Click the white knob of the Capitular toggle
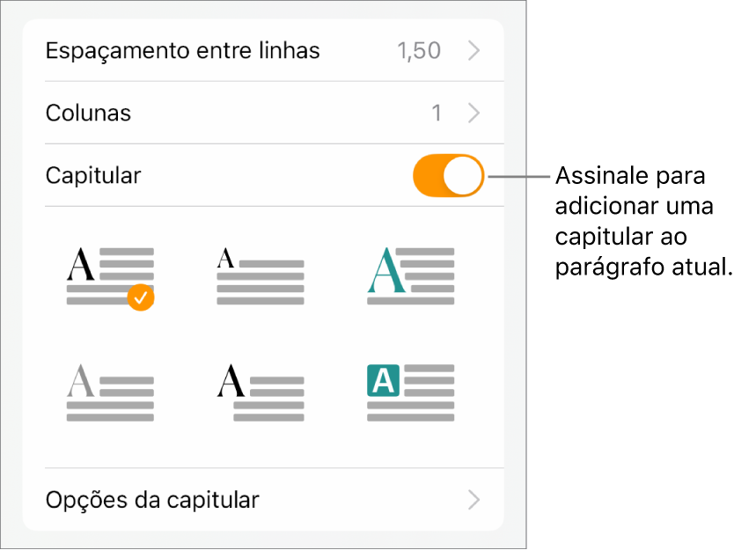 pos(463,175)
